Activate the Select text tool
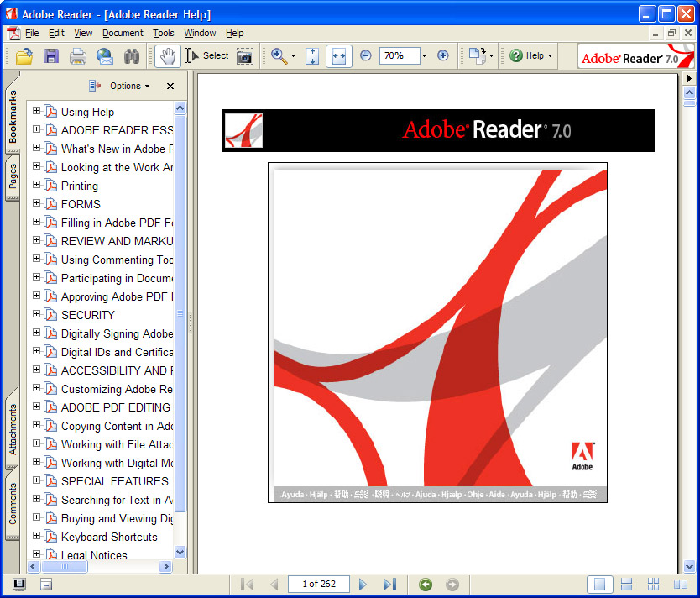This screenshot has width=700, height=598. [206, 55]
